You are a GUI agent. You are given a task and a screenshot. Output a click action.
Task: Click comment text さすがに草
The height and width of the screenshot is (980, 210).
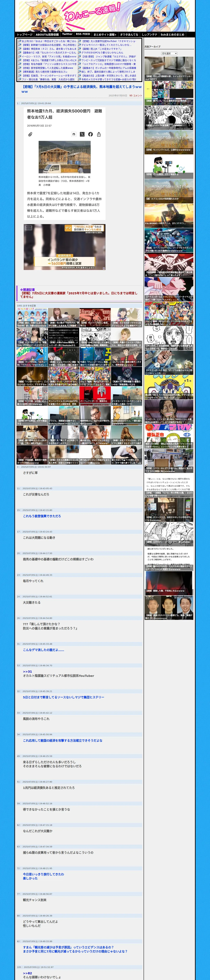(x=30, y=473)
